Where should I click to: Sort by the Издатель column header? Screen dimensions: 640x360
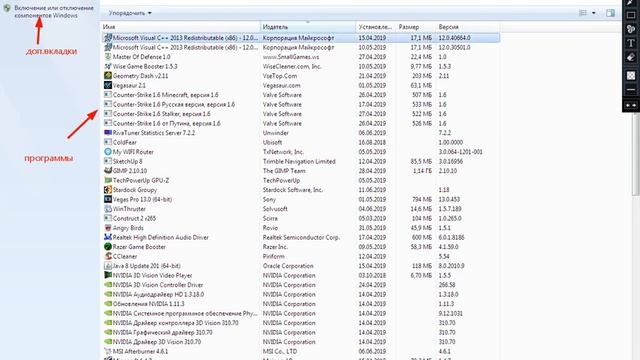pos(308,27)
